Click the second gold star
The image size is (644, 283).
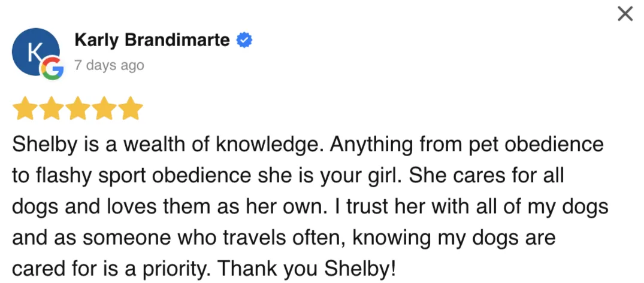click(x=51, y=109)
